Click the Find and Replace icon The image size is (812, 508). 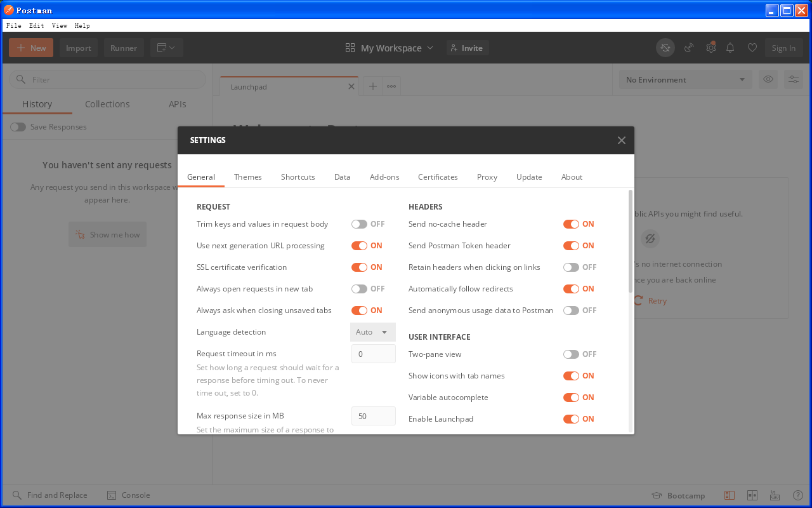(16, 495)
